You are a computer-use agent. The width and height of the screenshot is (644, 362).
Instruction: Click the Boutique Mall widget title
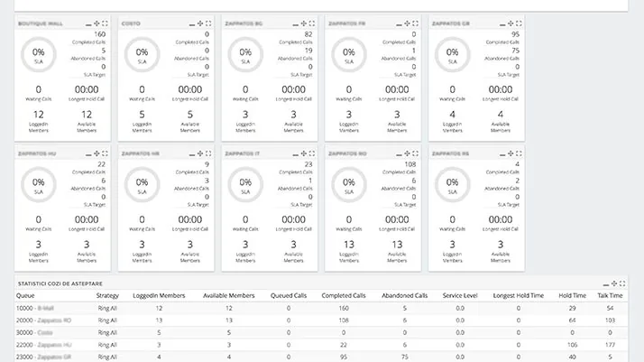click(41, 23)
